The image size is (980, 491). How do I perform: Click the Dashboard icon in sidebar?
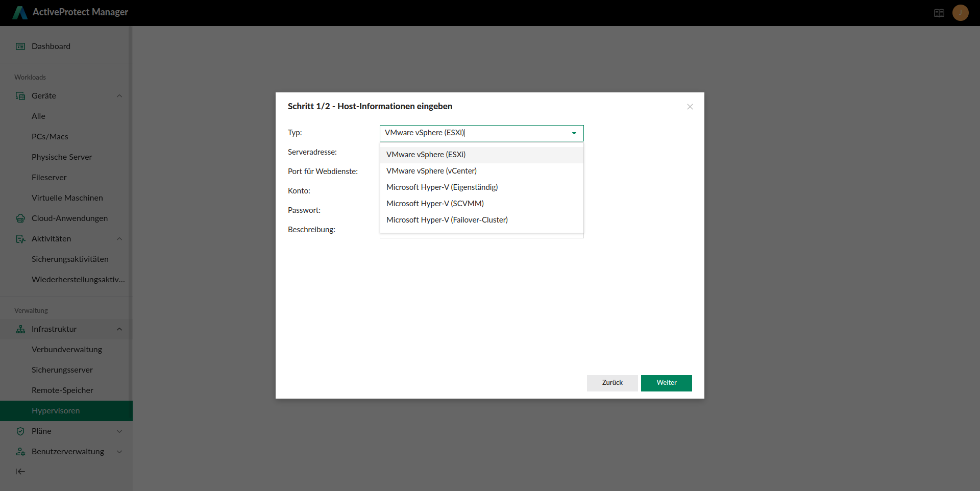[20, 46]
